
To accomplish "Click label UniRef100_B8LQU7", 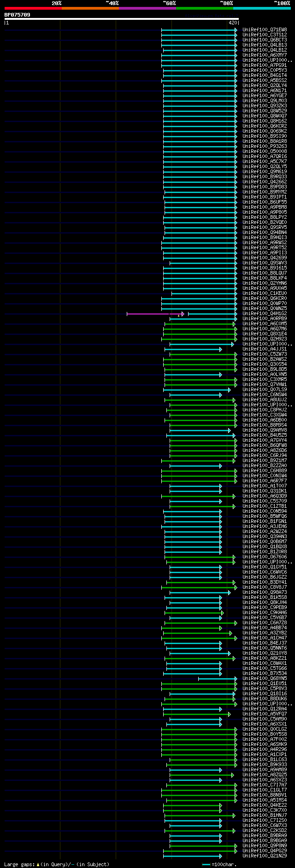I will [265, 273].
